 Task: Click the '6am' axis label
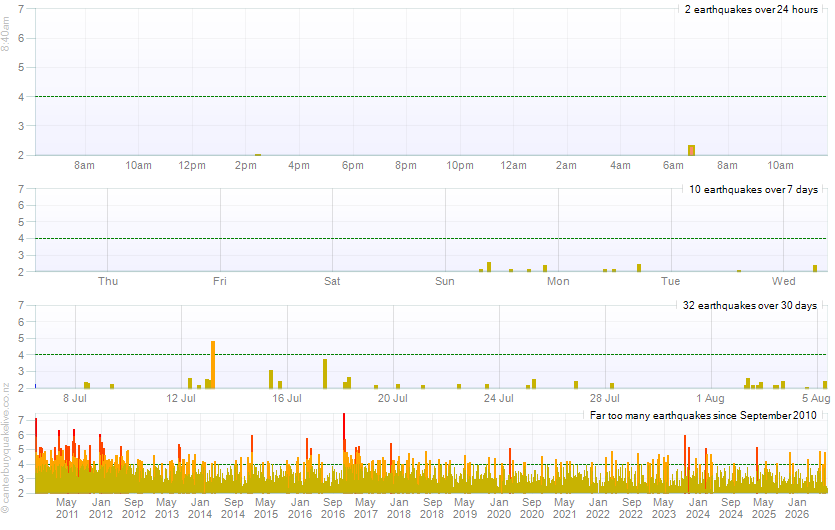tap(673, 166)
